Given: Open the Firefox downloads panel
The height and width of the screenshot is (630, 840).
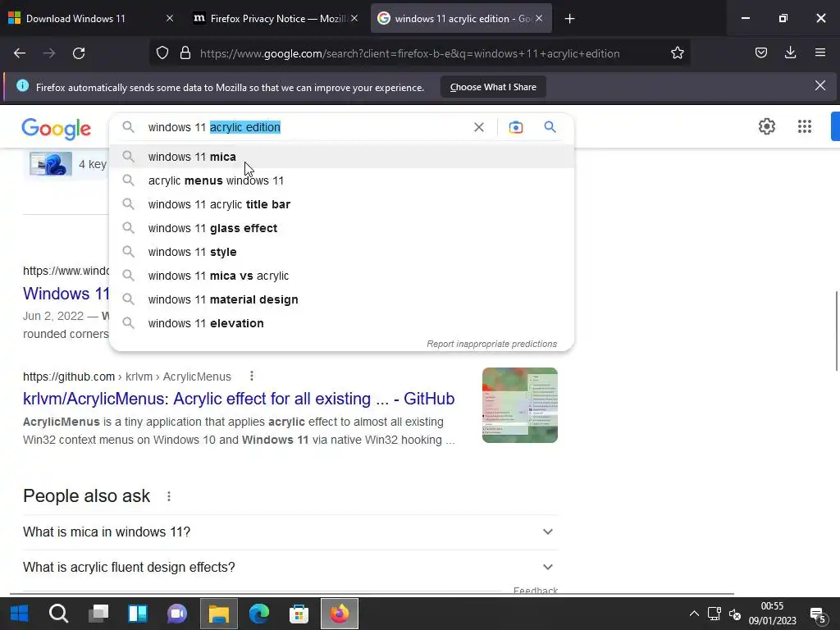Looking at the screenshot, I should 790,53.
